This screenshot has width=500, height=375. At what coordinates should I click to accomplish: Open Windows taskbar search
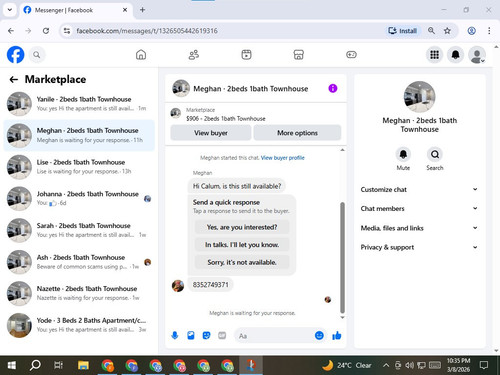(x=35, y=365)
